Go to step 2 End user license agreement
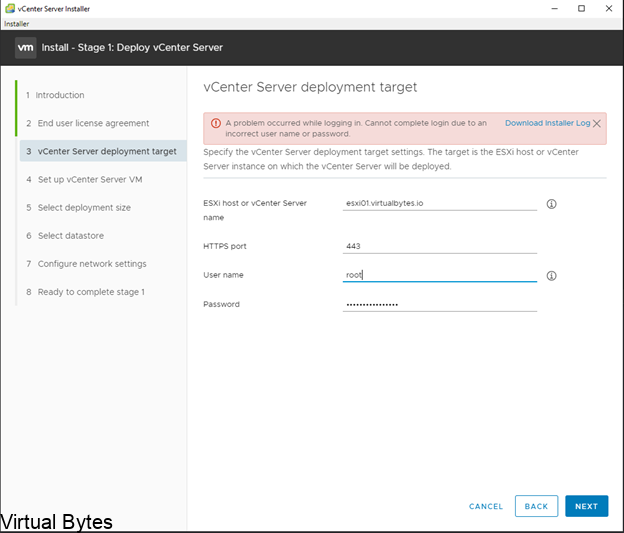The height and width of the screenshot is (533, 624). (88, 123)
